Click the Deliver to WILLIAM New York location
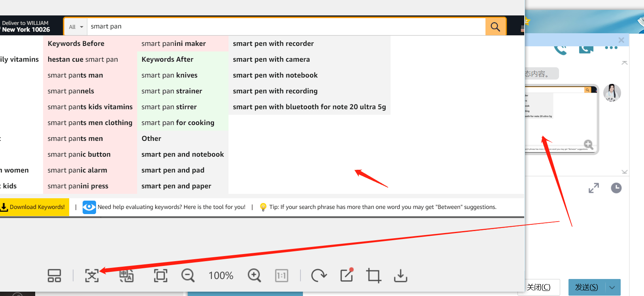Image resolution: width=644 pixels, height=296 pixels. [25, 26]
